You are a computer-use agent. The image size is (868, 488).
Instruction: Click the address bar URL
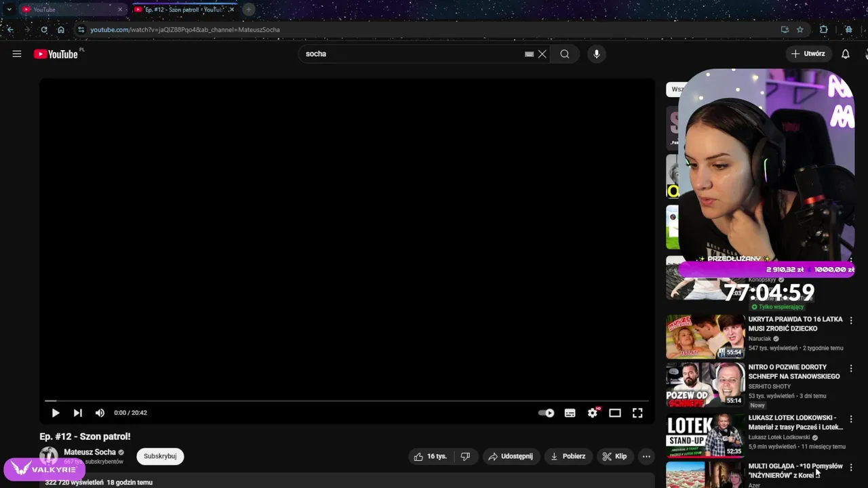pyautogui.click(x=184, y=30)
